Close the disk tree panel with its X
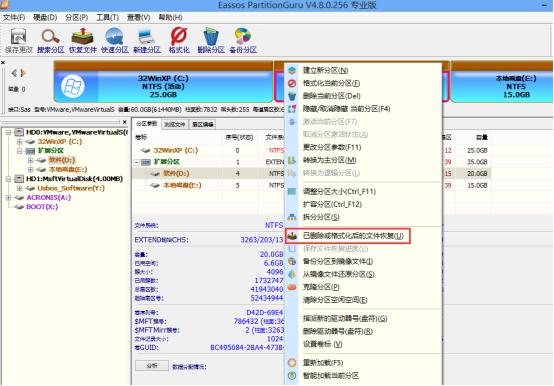Screen dimensions: 554x386 pos(125,122)
